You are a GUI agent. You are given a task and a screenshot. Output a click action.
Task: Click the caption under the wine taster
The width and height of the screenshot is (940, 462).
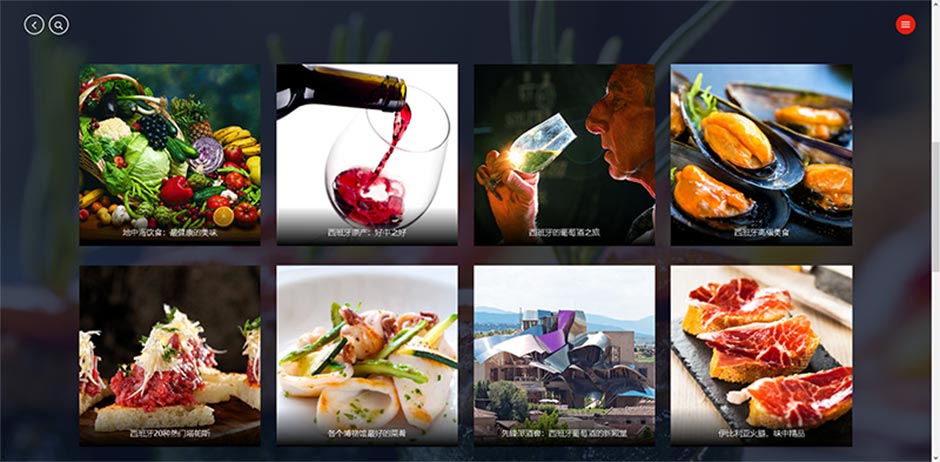click(564, 232)
